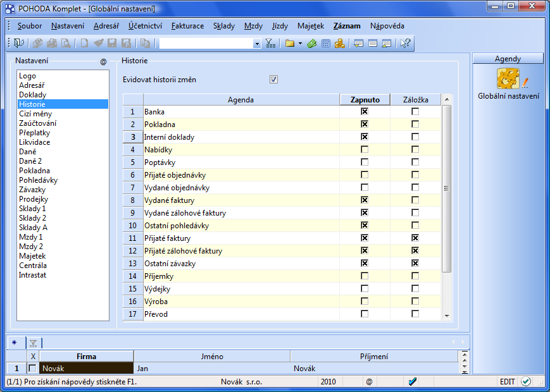Open the Nastavení menu
550x392 pixels.
click(68, 26)
